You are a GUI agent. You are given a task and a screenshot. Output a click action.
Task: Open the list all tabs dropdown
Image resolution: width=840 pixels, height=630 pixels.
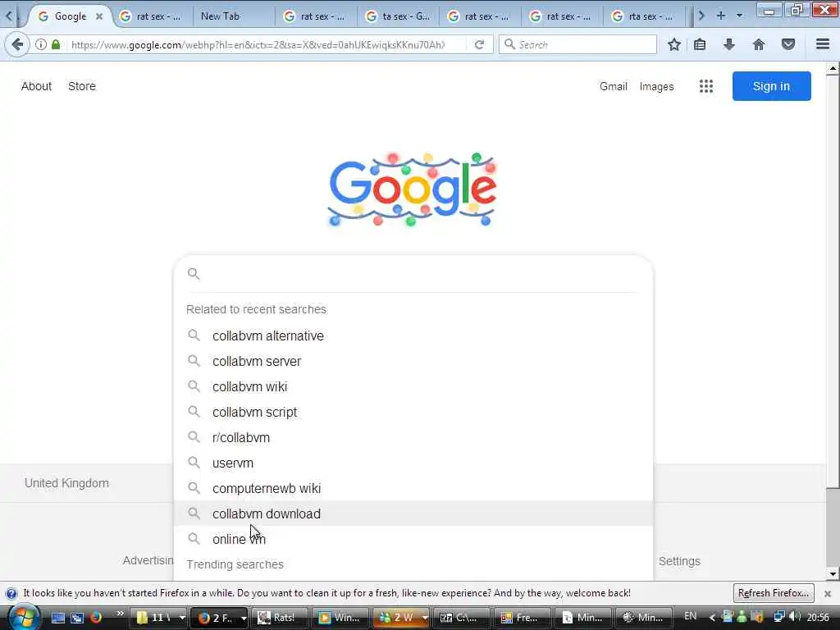(x=740, y=16)
